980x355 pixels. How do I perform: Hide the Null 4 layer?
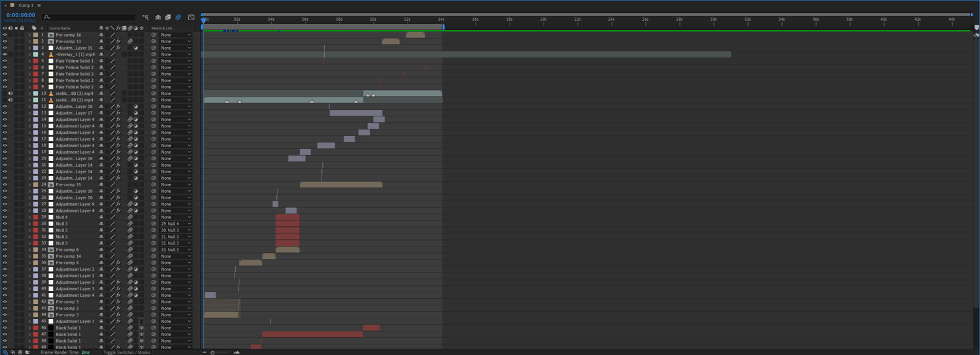(5, 217)
